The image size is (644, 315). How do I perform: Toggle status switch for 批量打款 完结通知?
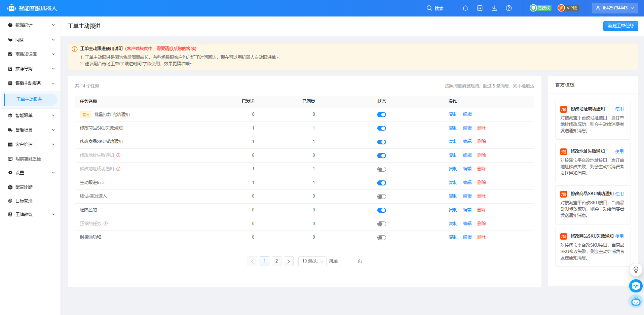381,115
